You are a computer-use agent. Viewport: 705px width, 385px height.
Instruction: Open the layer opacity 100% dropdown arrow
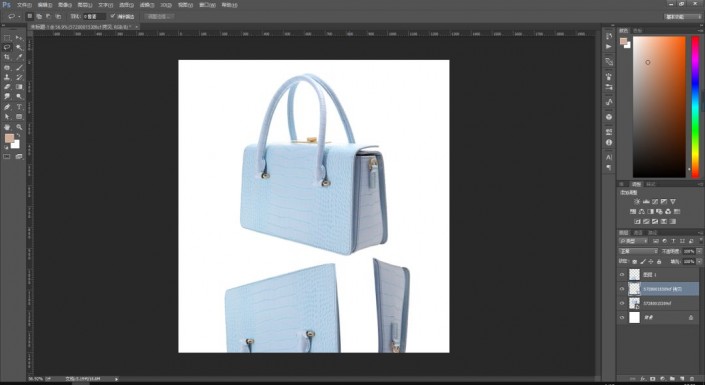[699, 251]
